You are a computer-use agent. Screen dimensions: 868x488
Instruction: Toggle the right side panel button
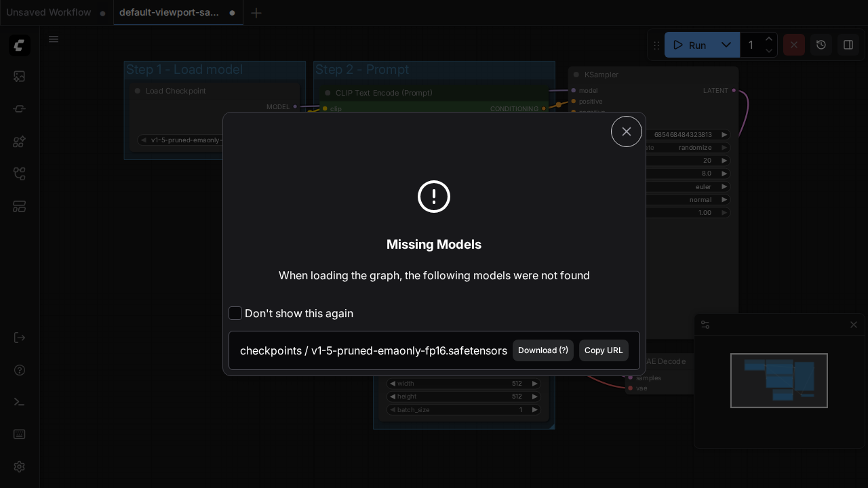(x=848, y=45)
